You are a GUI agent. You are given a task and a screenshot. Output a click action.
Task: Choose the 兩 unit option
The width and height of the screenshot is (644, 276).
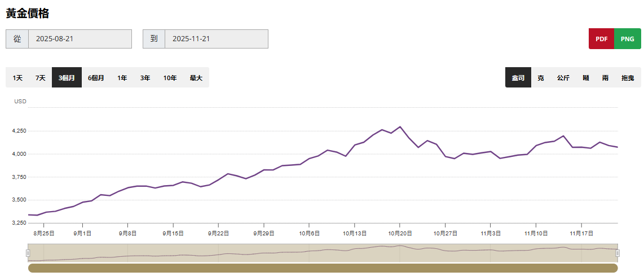tap(605, 78)
